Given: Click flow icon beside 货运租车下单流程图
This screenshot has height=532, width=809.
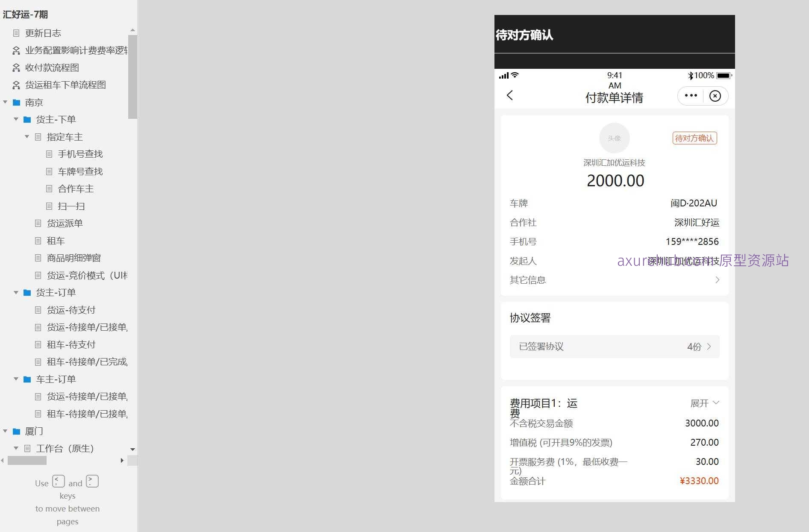Looking at the screenshot, I should pyautogui.click(x=16, y=85).
